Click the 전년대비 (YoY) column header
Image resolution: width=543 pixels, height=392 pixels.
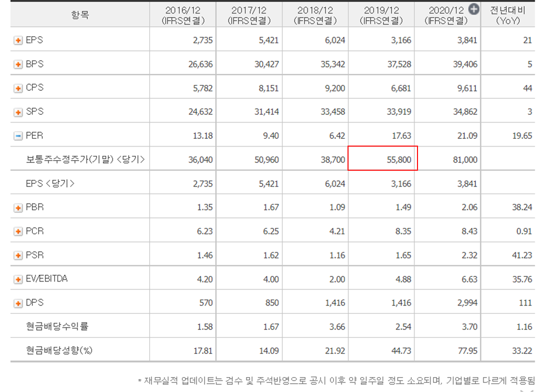508,15
